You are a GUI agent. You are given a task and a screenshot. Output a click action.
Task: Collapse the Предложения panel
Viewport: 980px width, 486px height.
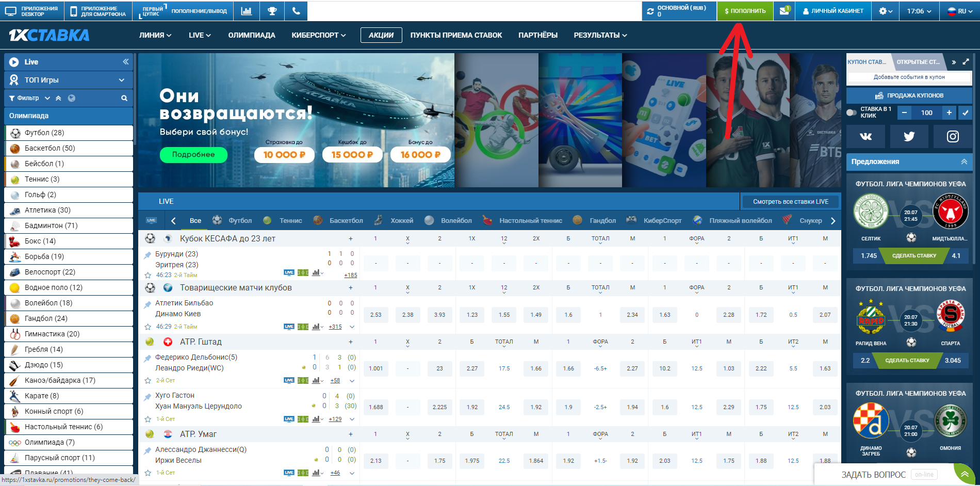964,161
